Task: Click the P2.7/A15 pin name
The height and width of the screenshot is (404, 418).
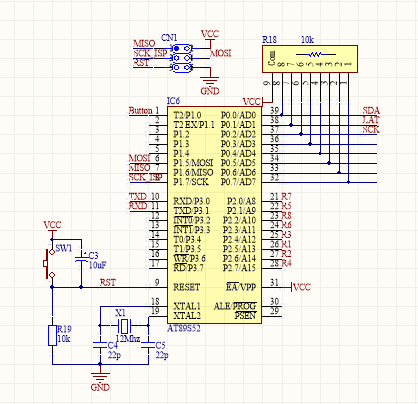Action: pyautogui.click(x=239, y=268)
